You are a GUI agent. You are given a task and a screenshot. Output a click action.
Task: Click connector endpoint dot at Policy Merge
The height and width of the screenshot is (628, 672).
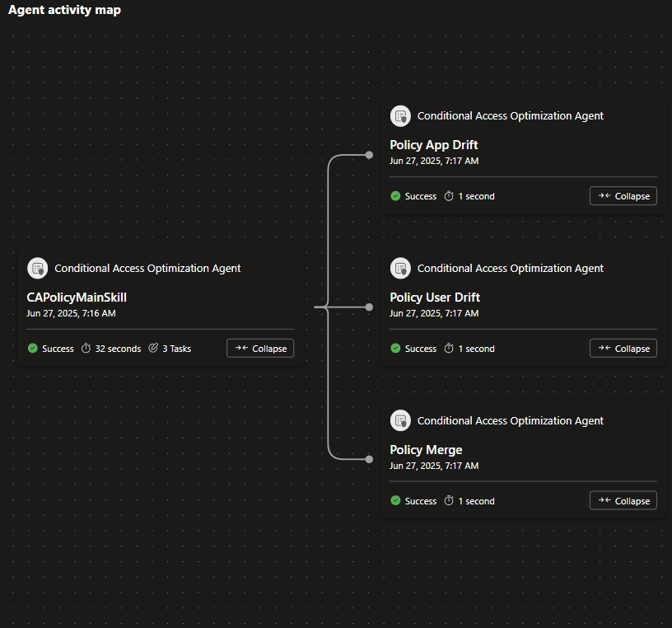pyautogui.click(x=369, y=459)
